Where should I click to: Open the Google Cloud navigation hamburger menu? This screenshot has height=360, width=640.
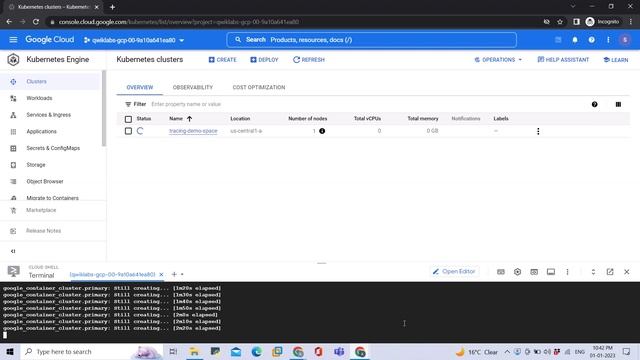[x=13, y=40]
